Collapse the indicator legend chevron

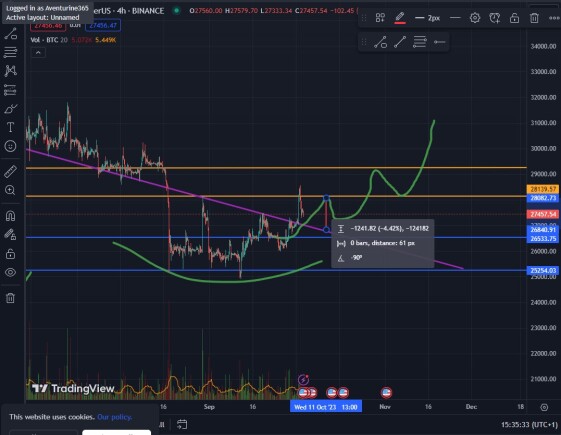[x=38, y=53]
